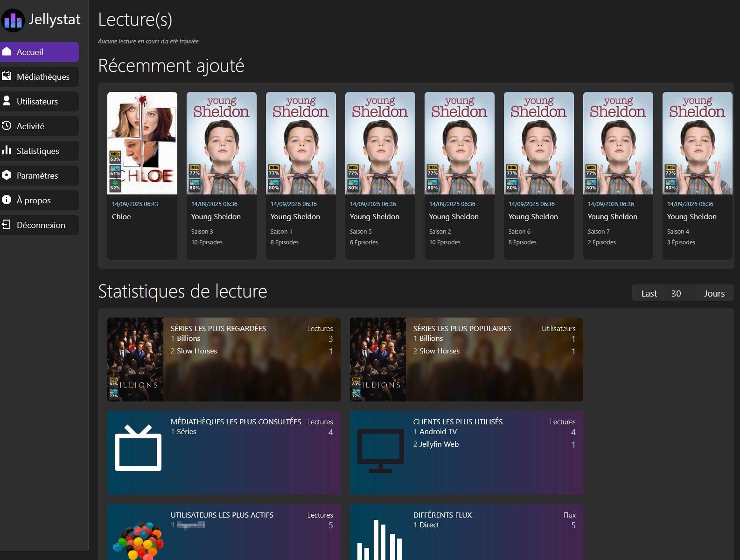Click the days input field showing 30
The width and height of the screenshot is (740, 560).
tap(680, 293)
